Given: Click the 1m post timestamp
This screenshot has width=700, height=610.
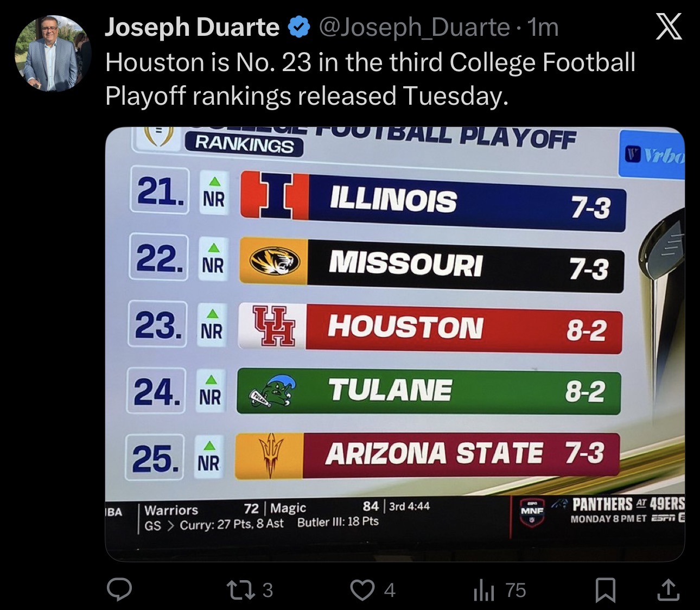Looking at the screenshot, I should tap(543, 27).
